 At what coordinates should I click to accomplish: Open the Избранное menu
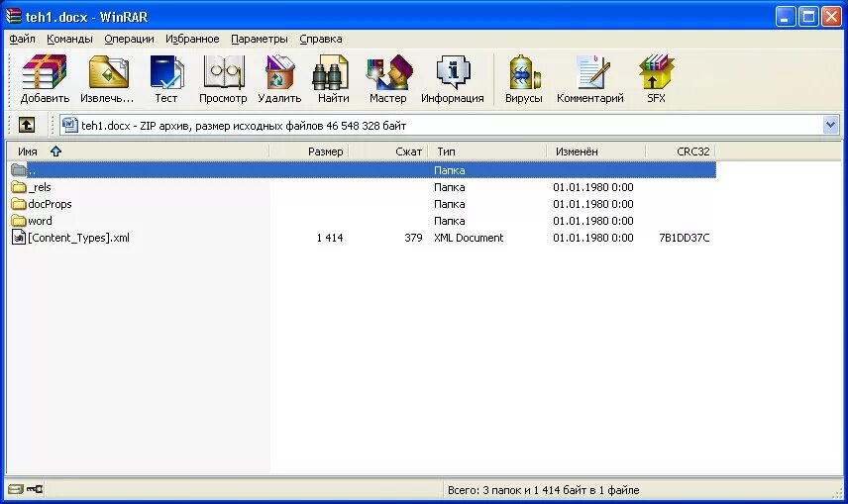tap(192, 39)
